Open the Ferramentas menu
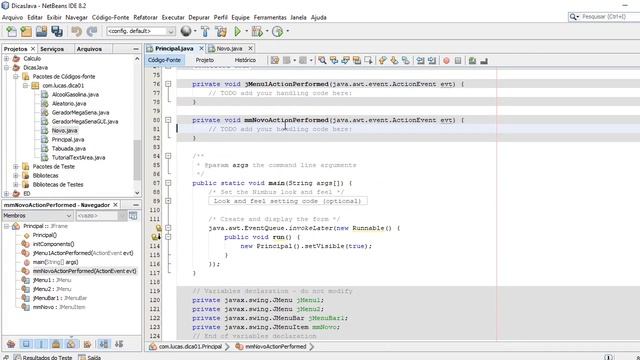640x360 pixels. point(270,17)
